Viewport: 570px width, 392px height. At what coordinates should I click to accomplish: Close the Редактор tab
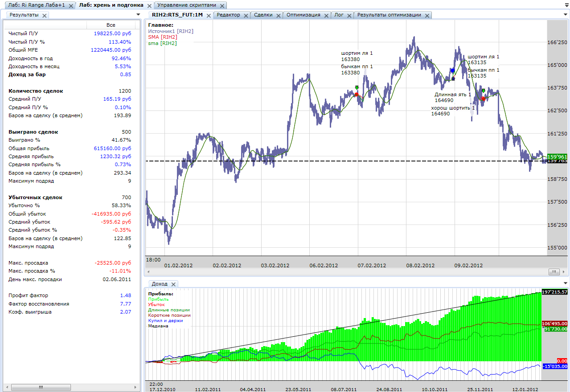tap(246, 15)
